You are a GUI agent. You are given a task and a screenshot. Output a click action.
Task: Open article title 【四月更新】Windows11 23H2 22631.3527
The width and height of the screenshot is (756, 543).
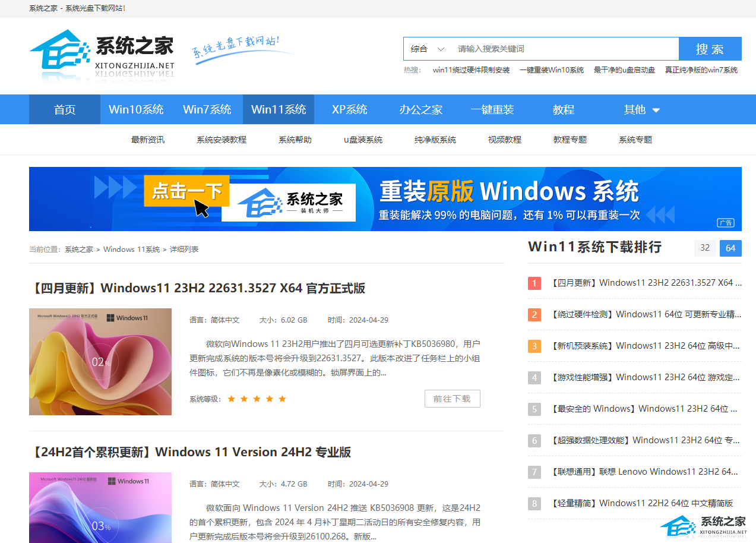pos(197,289)
